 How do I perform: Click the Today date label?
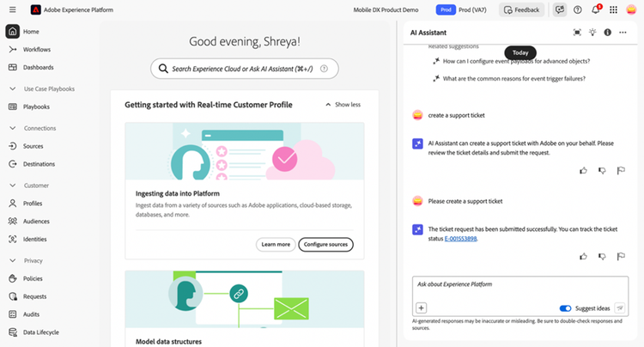(520, 52)
